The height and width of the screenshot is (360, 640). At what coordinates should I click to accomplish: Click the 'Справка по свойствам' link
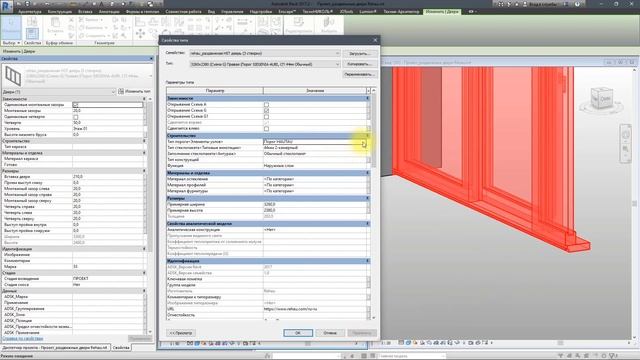[22, 338]
